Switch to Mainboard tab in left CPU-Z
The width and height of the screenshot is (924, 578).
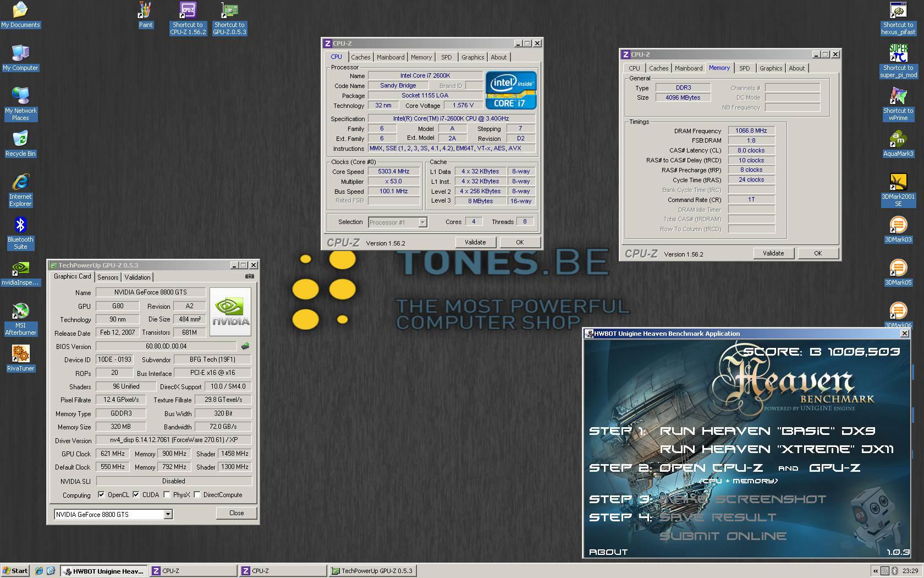point(391,57)
